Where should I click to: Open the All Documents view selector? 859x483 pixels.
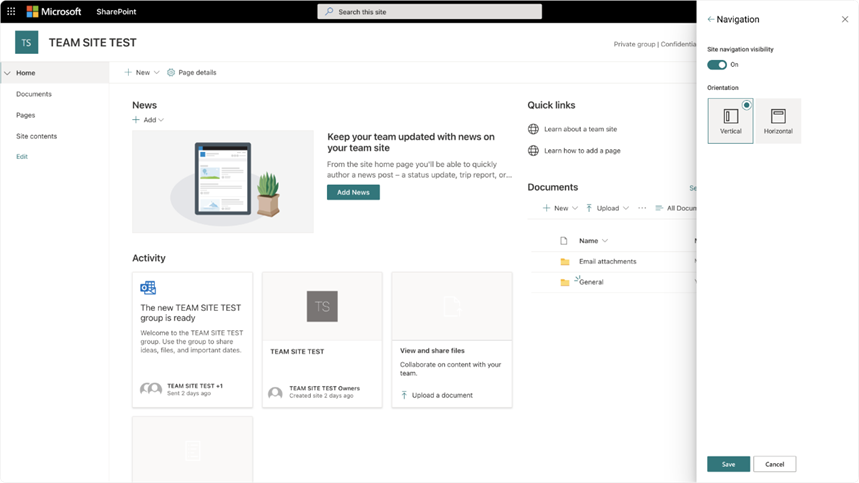coord(676,208)
